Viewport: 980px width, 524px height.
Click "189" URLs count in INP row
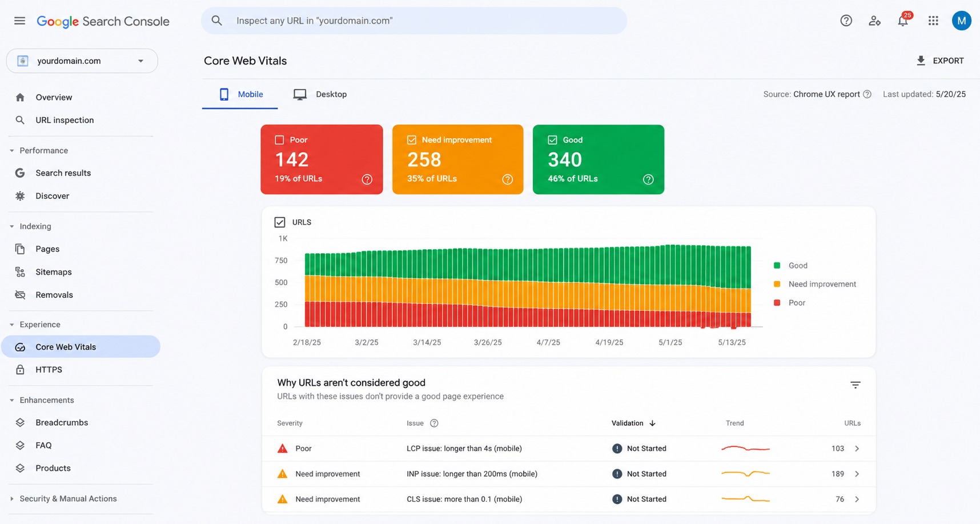pyautogui.click(x=838, y=474)
